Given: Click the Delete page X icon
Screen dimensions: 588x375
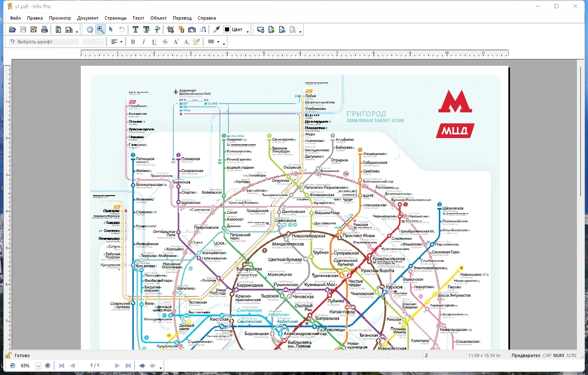Looking at the screenshot, I should tap(293, 30).
